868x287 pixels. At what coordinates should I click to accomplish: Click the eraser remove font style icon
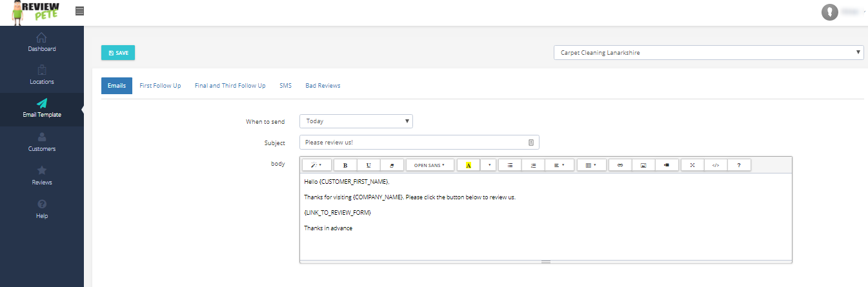click(392, 165)
